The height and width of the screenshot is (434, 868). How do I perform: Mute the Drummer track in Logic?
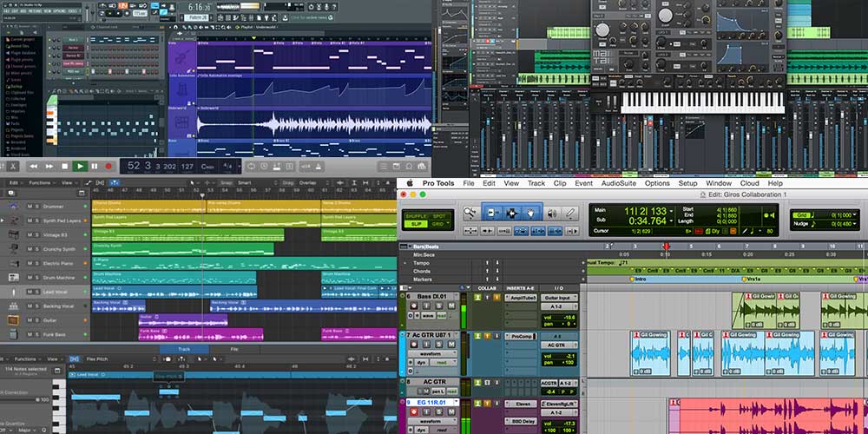30,206
